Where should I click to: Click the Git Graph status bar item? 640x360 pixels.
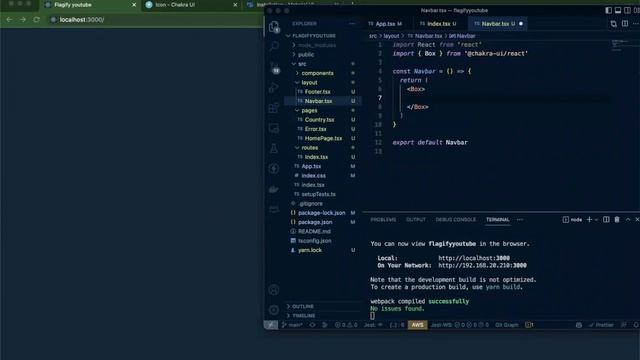coord(507,325)
